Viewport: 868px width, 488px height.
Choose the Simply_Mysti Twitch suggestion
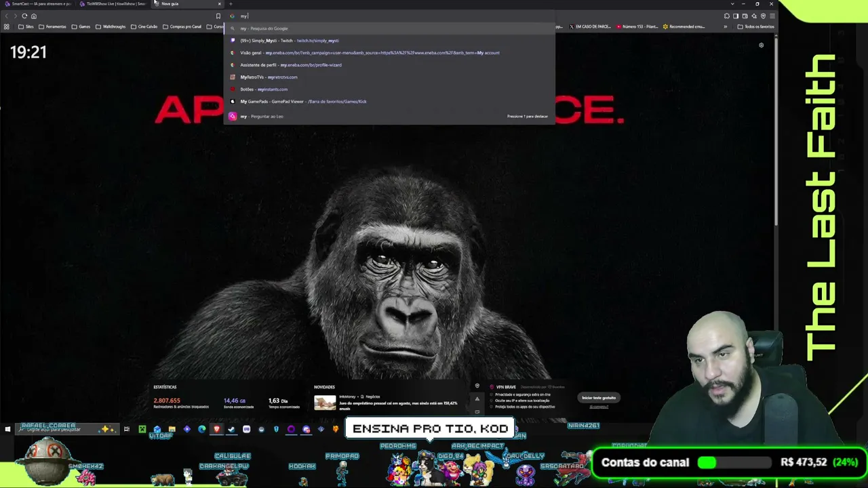(389, 41)
